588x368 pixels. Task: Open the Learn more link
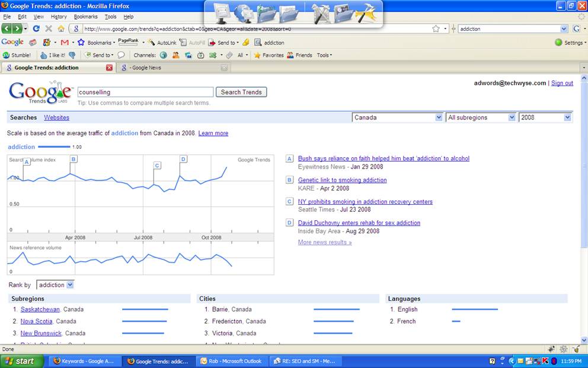pos(213,133)
